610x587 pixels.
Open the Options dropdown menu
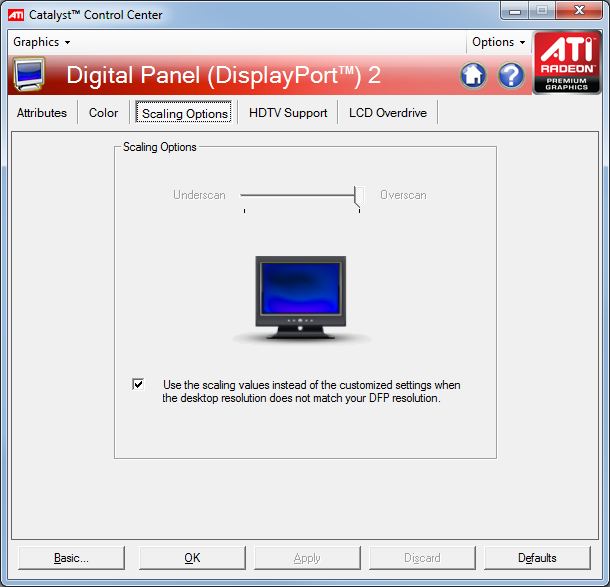tap(498, 42)
